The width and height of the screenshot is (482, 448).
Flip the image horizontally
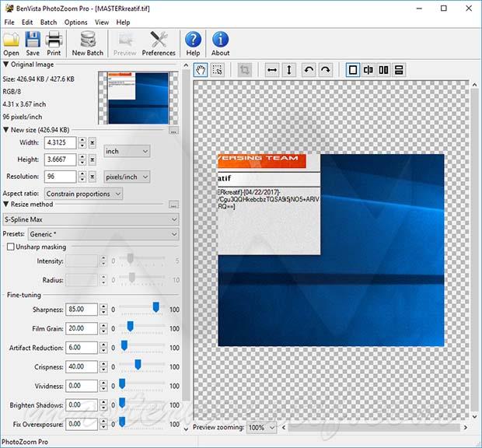(x=272, y=70)
